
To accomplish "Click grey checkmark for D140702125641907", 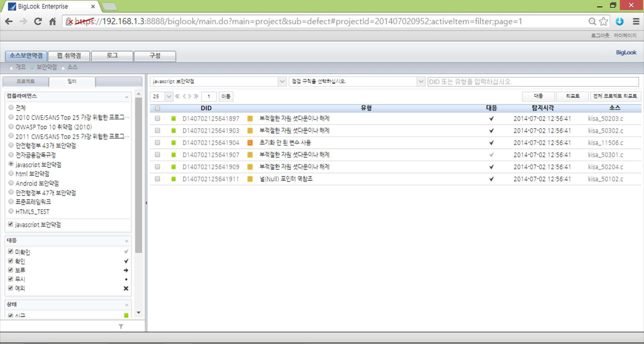I will (491, 155).
